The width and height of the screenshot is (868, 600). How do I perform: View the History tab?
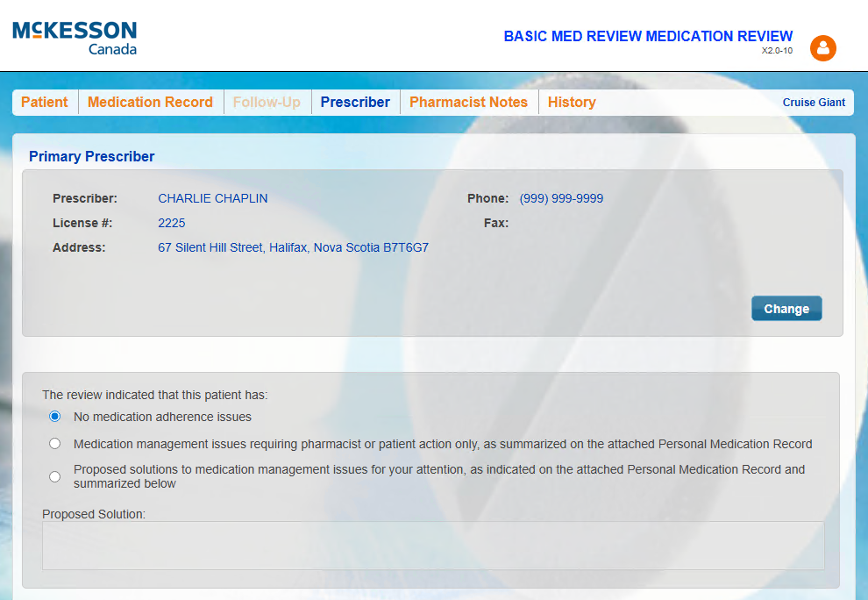(x=572, y=102)
